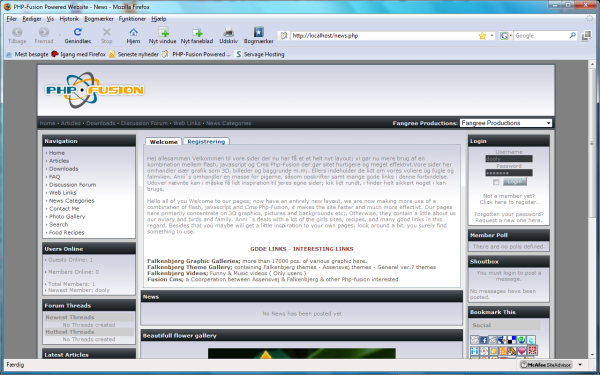The width and height of the screenshot is (600, 375).
Task: Expand the address bar history dropdown arrow
Action: (492, 36)
